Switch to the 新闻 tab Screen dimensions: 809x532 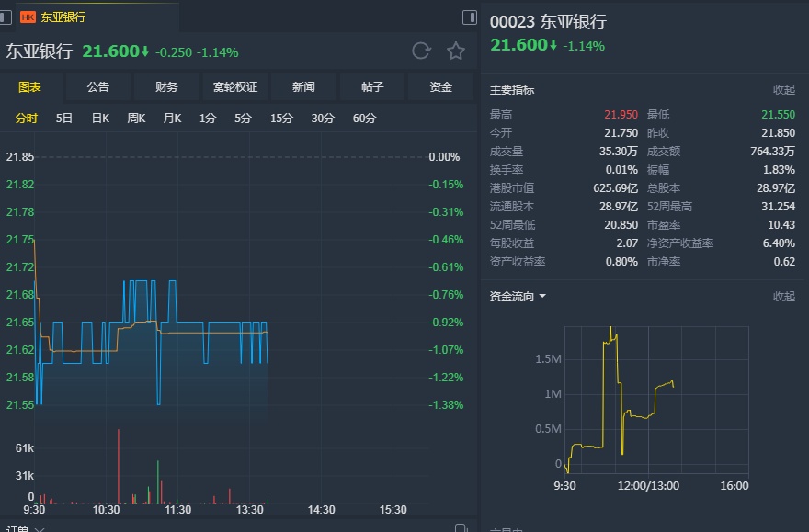click(303, 86)
